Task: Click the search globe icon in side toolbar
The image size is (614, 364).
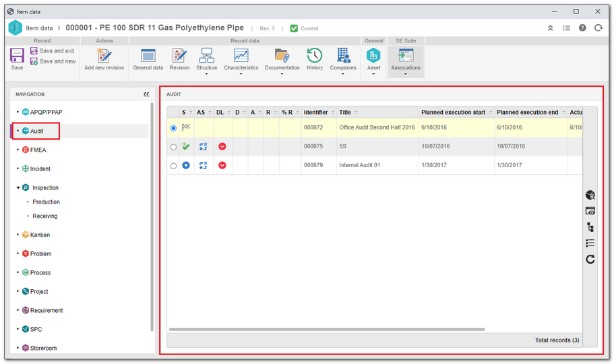Action: 590,195
